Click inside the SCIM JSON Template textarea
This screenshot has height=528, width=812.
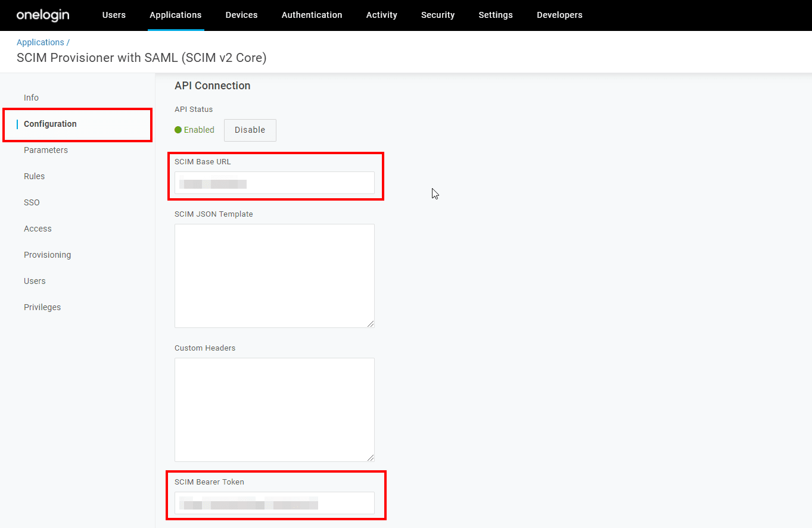(x=274, y=276)
